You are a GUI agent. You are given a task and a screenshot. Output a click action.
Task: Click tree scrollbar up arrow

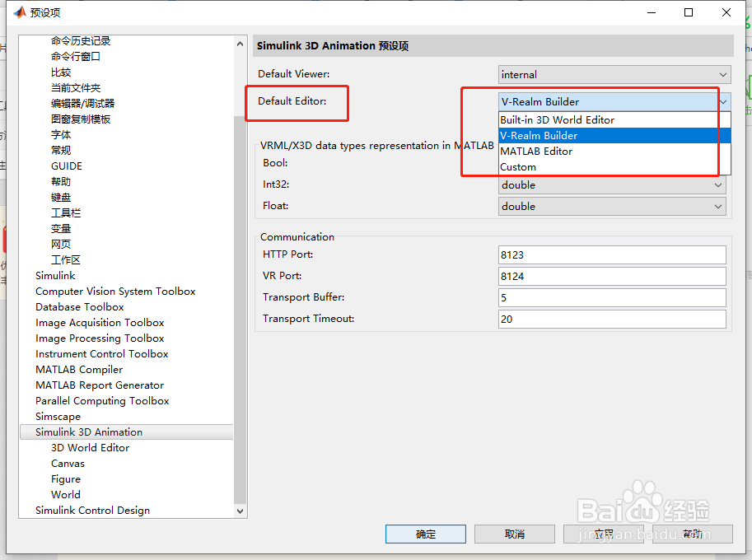pyautogui.click(x=241, y=44)
